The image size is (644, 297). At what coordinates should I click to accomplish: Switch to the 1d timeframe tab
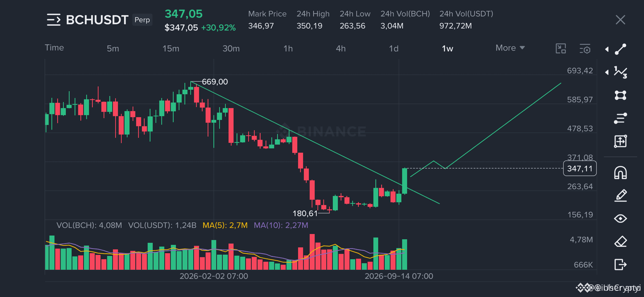click(394, 48)
